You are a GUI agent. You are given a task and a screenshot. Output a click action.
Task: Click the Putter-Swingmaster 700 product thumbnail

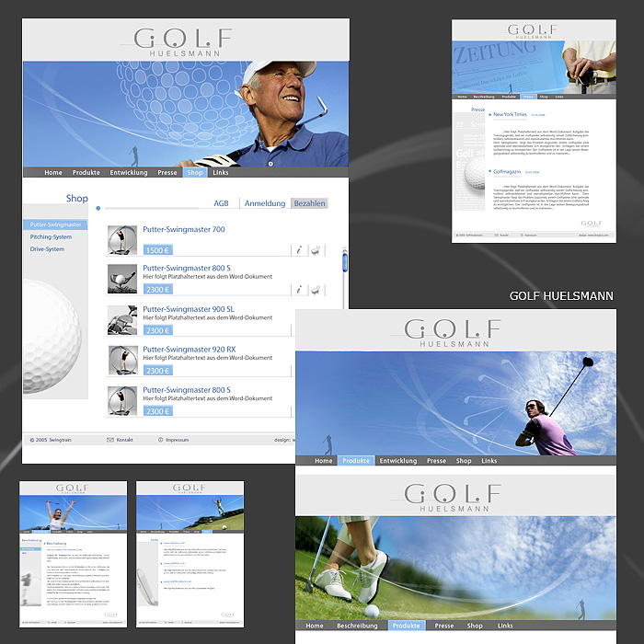pos(122,240)
